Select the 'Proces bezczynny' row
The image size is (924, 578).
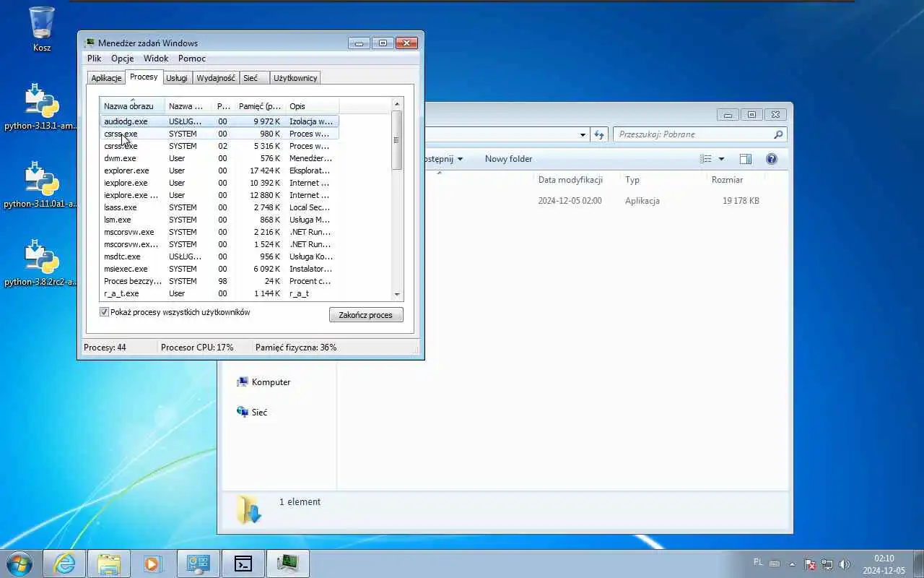pyautogui.click(x=219, y=281)
